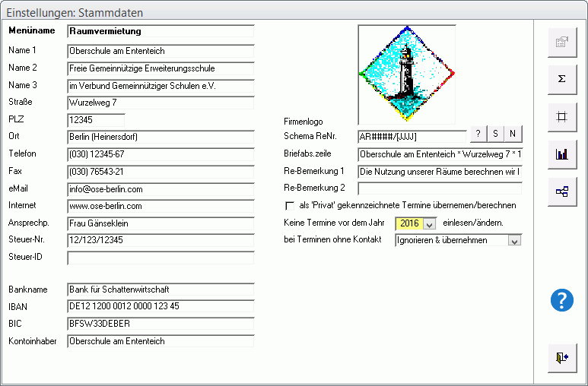588x386 pixels.
Task: Click the lighthouse Firmenlogo image
Action: pos(406,74)
